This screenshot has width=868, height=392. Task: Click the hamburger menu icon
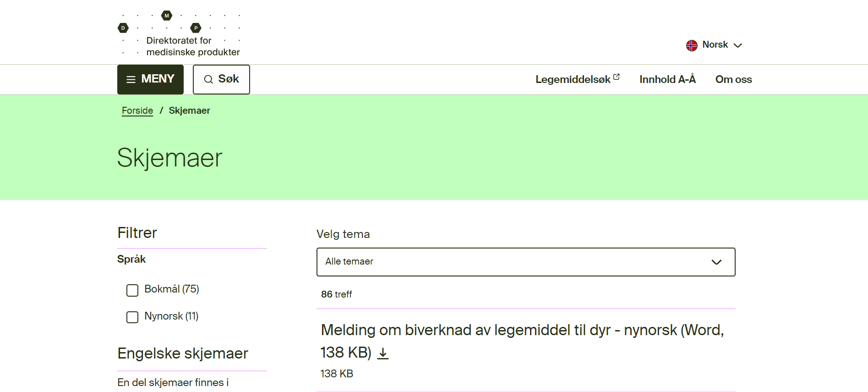pos(131,80)
